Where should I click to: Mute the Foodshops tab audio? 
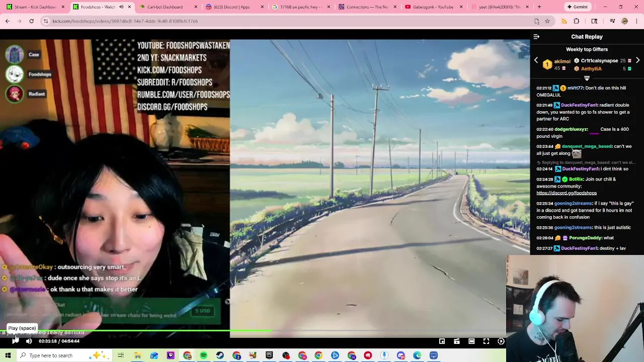click(x=121, y=7)
